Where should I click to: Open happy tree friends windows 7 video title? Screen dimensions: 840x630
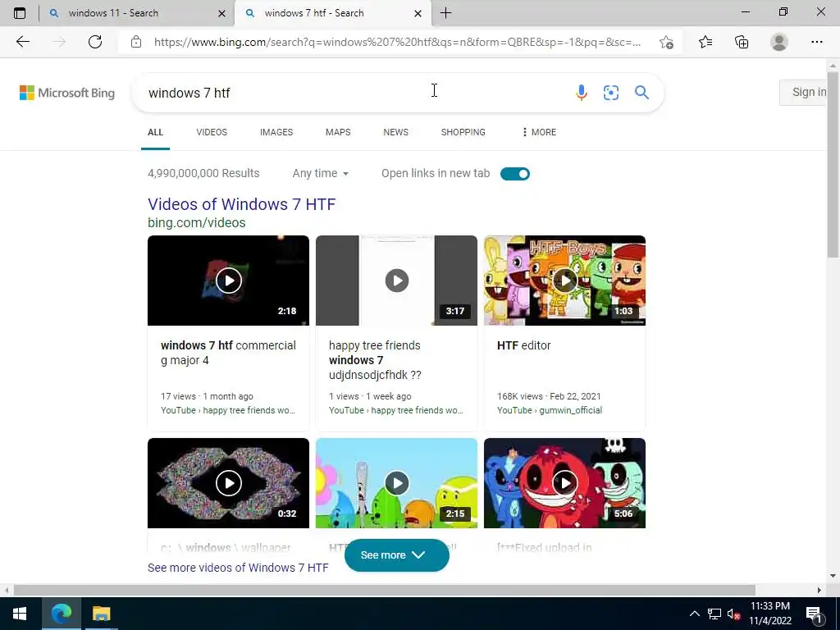coord(375,360)
